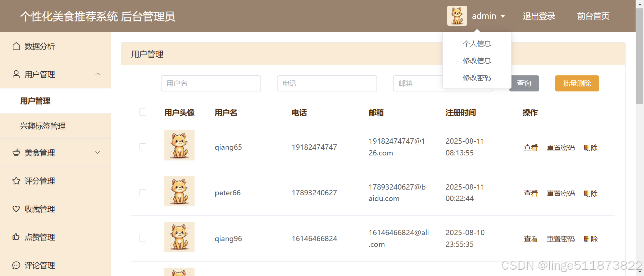Open qiang96's avatar thumbnail
This screenshot has height=276, width=644.
(x=179, y=237)
